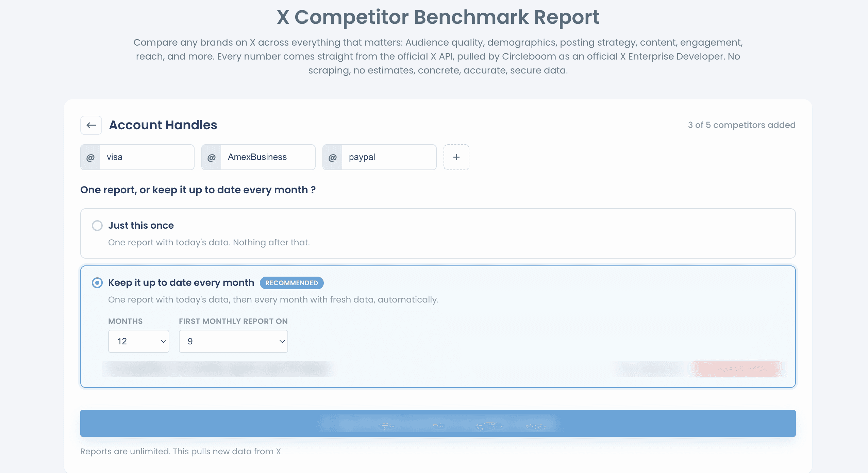
Task: Edit the visa handle input field
Action: tap(147, 157)
